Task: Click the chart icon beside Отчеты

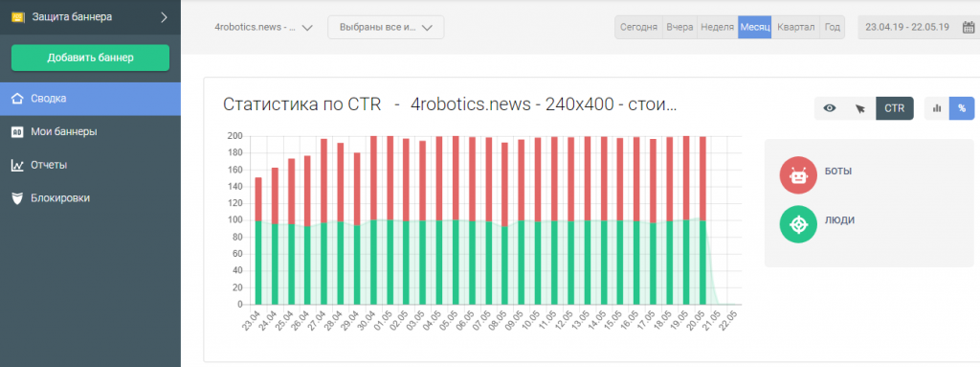Action: click(x=17, y=166)
